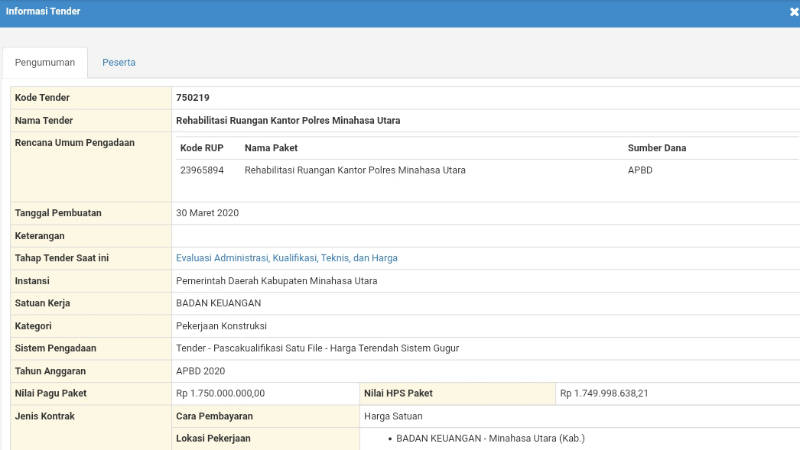Open Evaluasi Administrasi, Kualifikasi, Teknis, dan Harga link
The image size is (800, 450).
(x=286, y=258)
